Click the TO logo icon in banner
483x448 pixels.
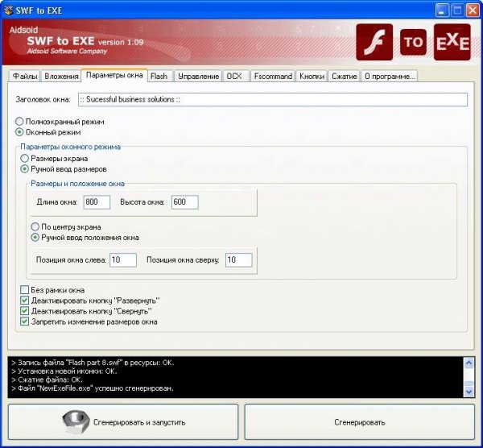(x=413, y=42)
